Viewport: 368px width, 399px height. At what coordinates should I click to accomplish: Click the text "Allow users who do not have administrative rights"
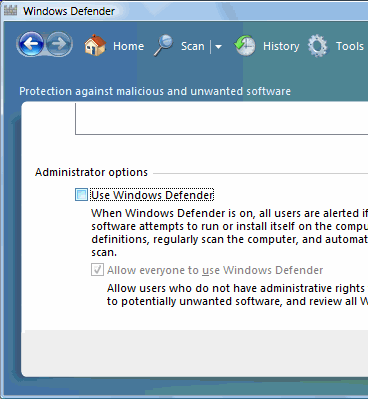tap(236, 288)
